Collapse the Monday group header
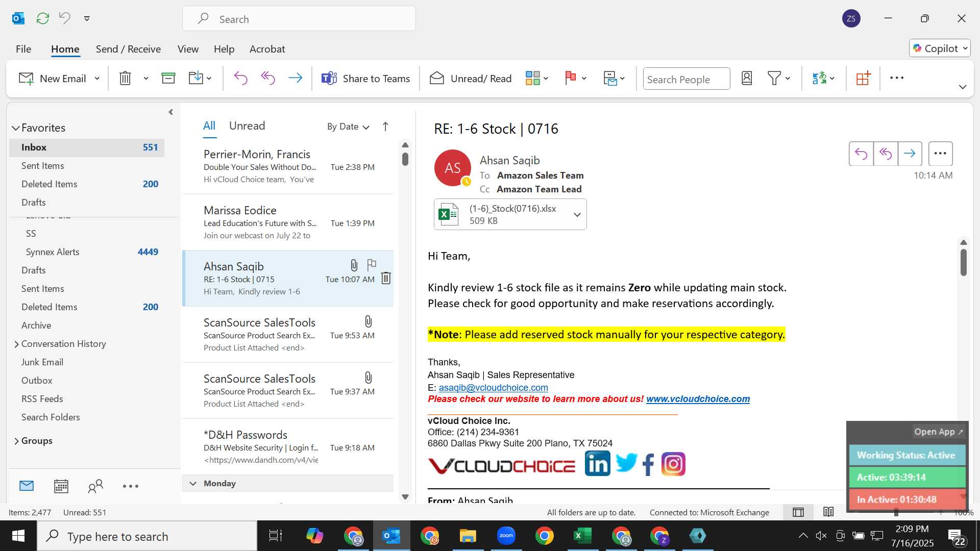980x551 pixels. [193, 483]
